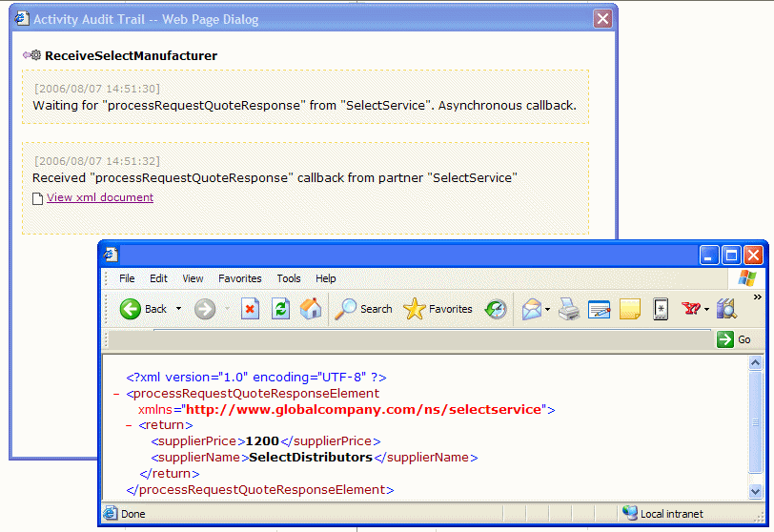
Task: Maximize the browser XML window
Action: [731, 256]
